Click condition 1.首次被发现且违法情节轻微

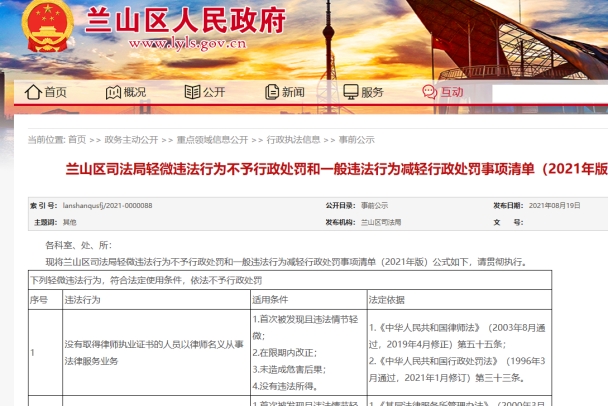(x=305, y=328)
